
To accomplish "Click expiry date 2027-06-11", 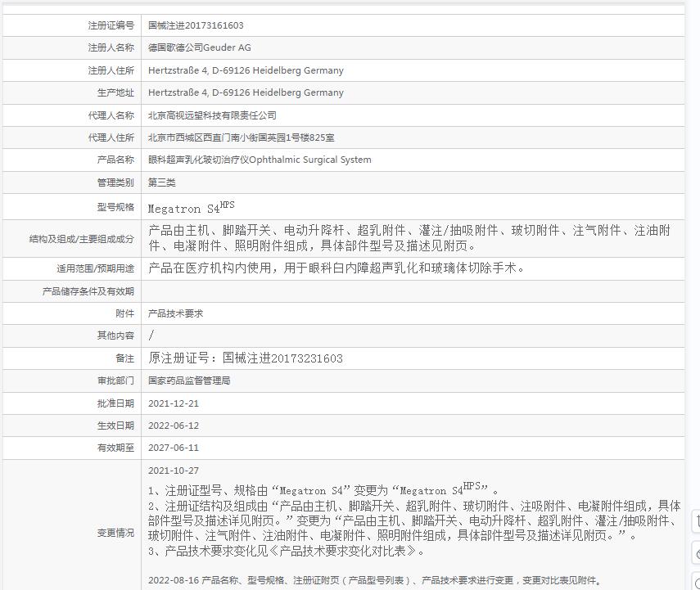I will (x=174, y=448).
